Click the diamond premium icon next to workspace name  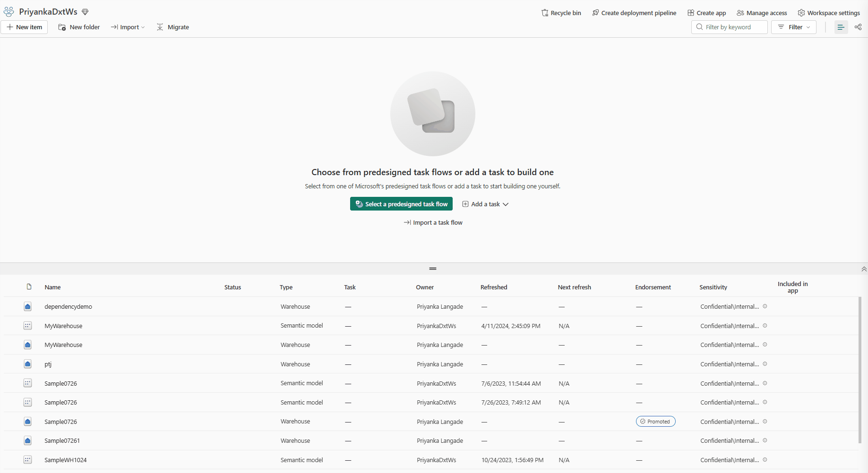click(85, 12)
